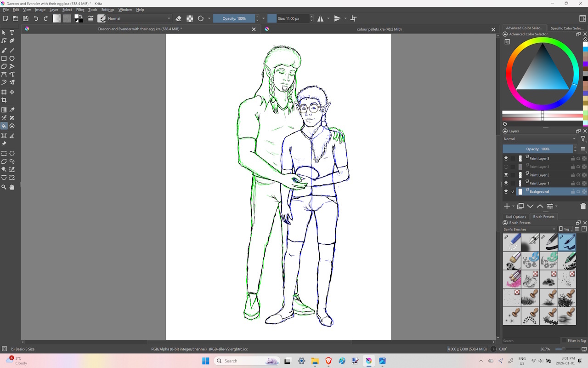This screenshot has height=368, width=588.
Task: Toggle eraser mode in the top toolbar
Action: pyautogui.click(x=179, y=18)
